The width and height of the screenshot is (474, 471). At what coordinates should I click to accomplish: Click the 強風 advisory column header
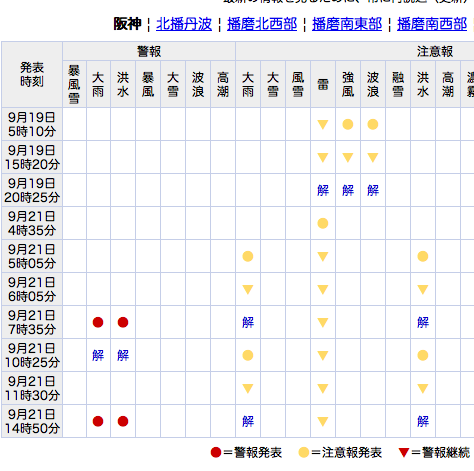pos(348,84)
